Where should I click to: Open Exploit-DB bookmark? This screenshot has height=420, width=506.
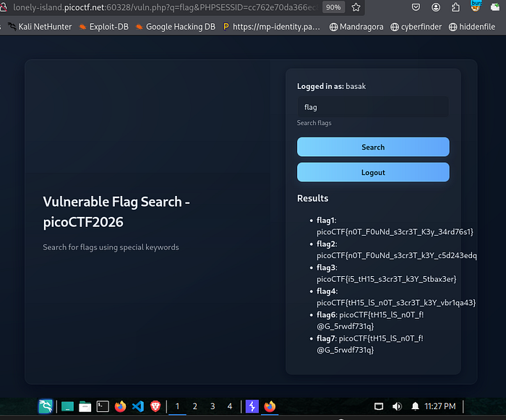(103, 27)
